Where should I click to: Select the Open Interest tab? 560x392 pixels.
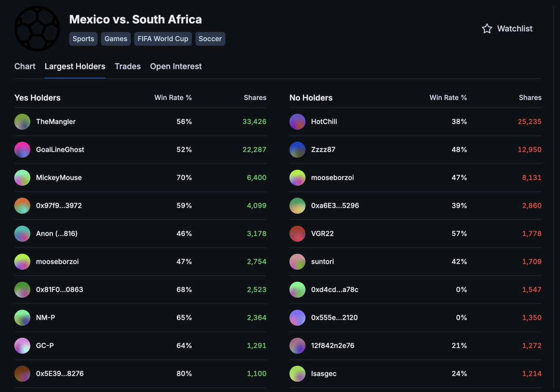[x=176, y=66]
